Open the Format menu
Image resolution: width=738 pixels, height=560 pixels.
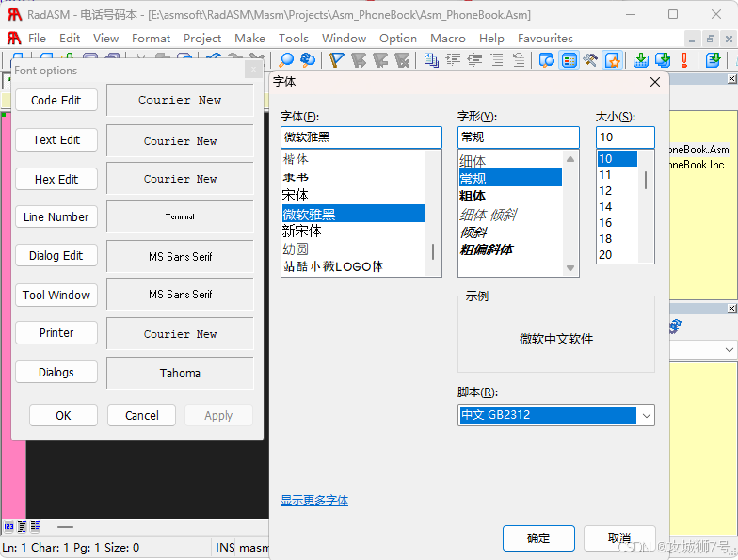click(x=151, y=38)
